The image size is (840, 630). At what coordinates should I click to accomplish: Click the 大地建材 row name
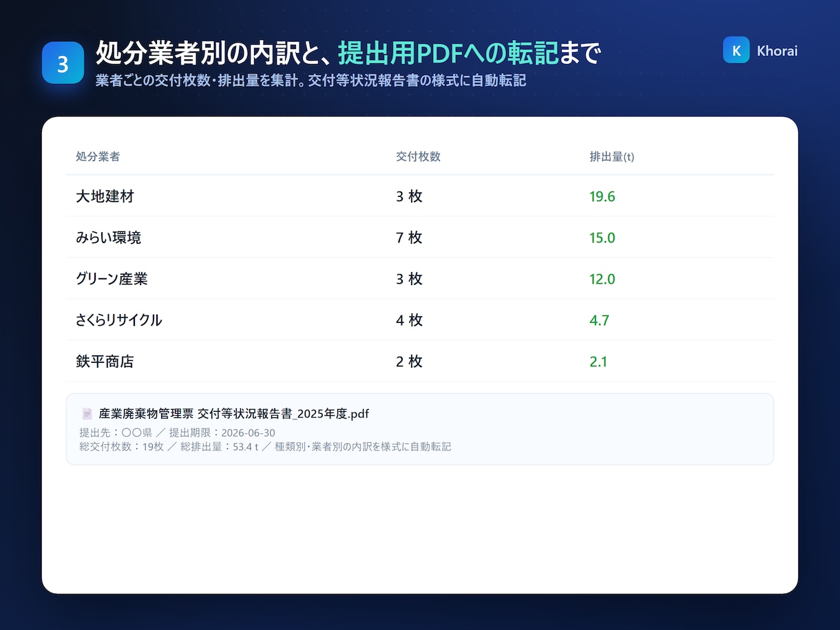coord(105,196)
